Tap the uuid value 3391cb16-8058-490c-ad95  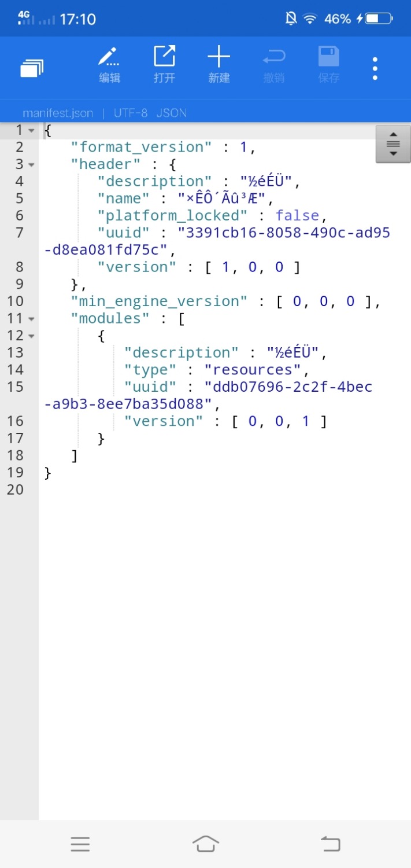click(284, 233)
